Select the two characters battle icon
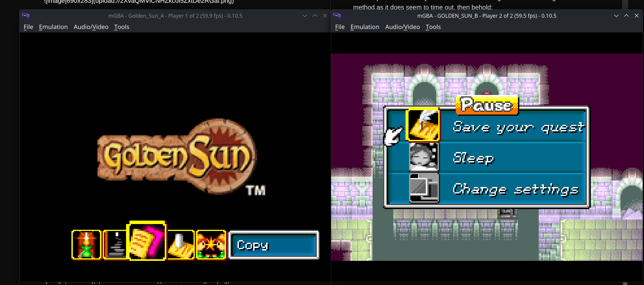Screen dimensions: 644x285 211,245
